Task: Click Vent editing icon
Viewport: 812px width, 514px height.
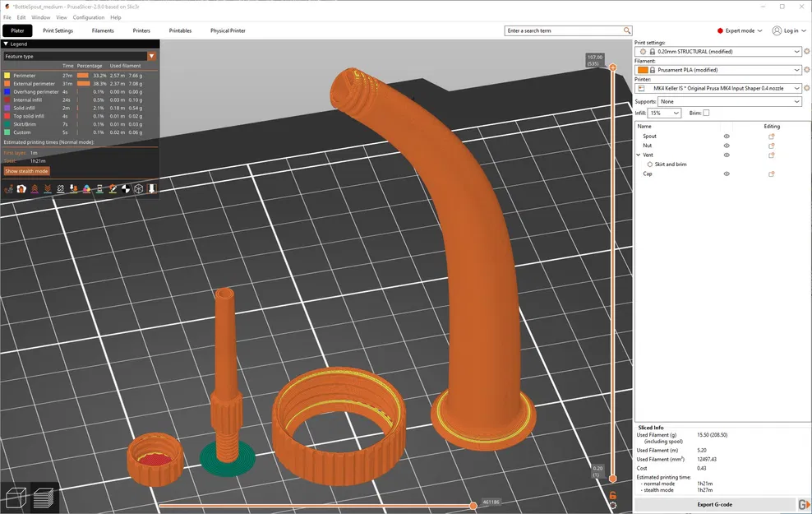Action: [771, 155]
